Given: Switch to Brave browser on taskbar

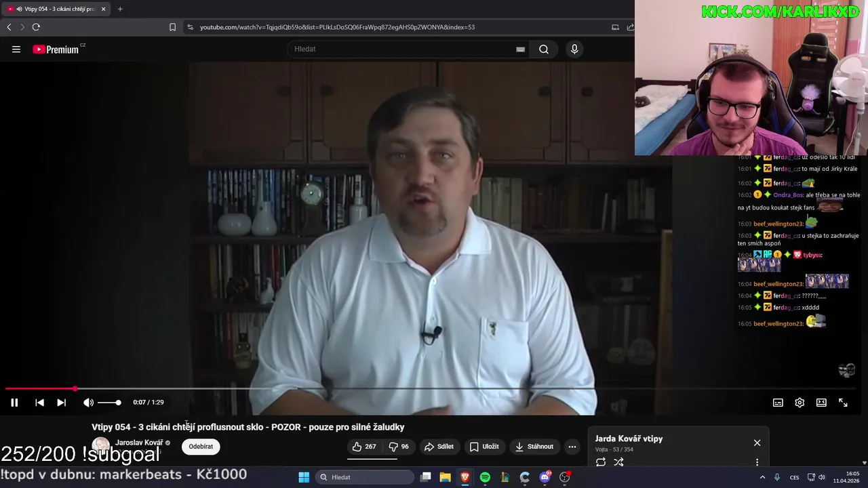Looking at the screenshot, I should coord(465,477).
